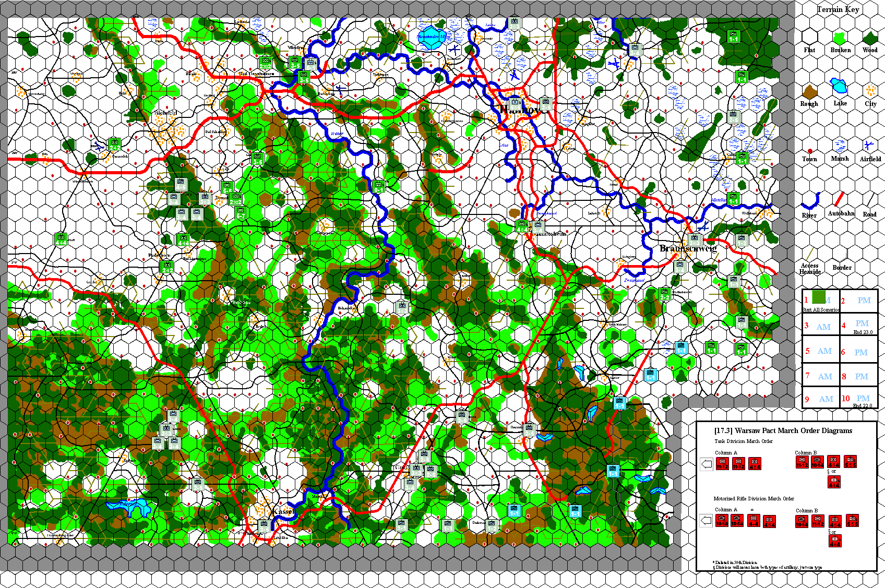The width and height of the screenshot is (885, 588).
Task: Select the red 4-4 counter under the asterisk
Action: pyautogui.click(x=753, y=521)
